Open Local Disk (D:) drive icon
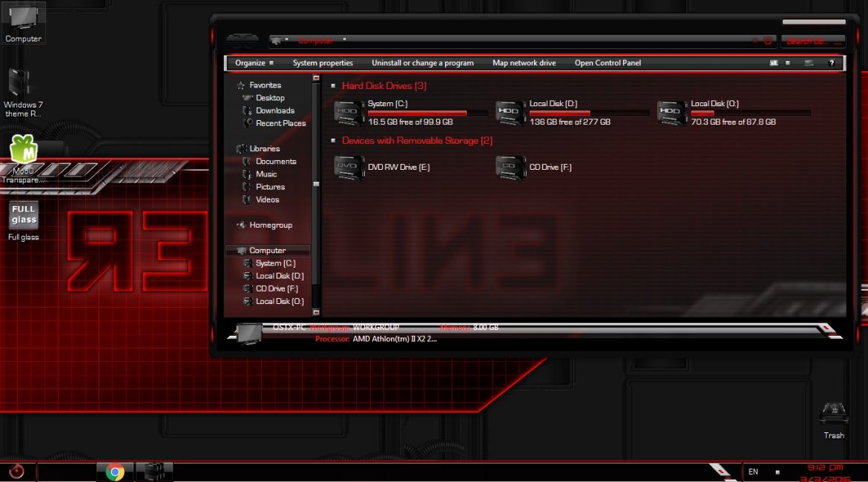Image resolution: width=868 pixels, height=482 pixels. click(510, 110)
